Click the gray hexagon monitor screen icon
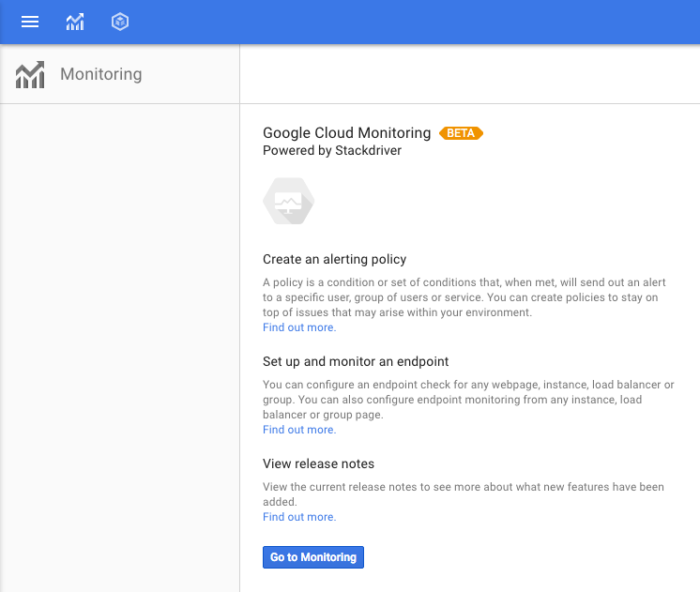Screen dimensions: 700x592 tap(288, 201)
